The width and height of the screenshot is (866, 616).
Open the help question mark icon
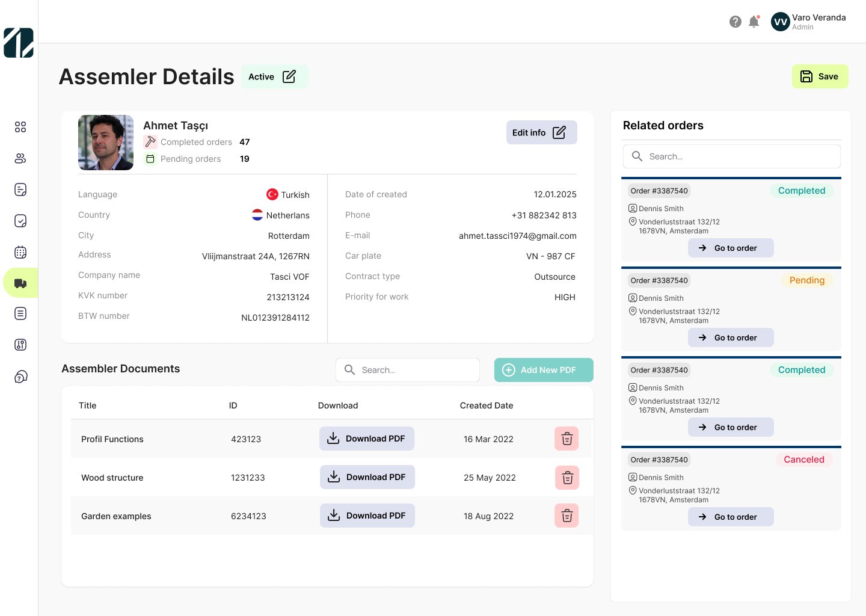[735, 22]
